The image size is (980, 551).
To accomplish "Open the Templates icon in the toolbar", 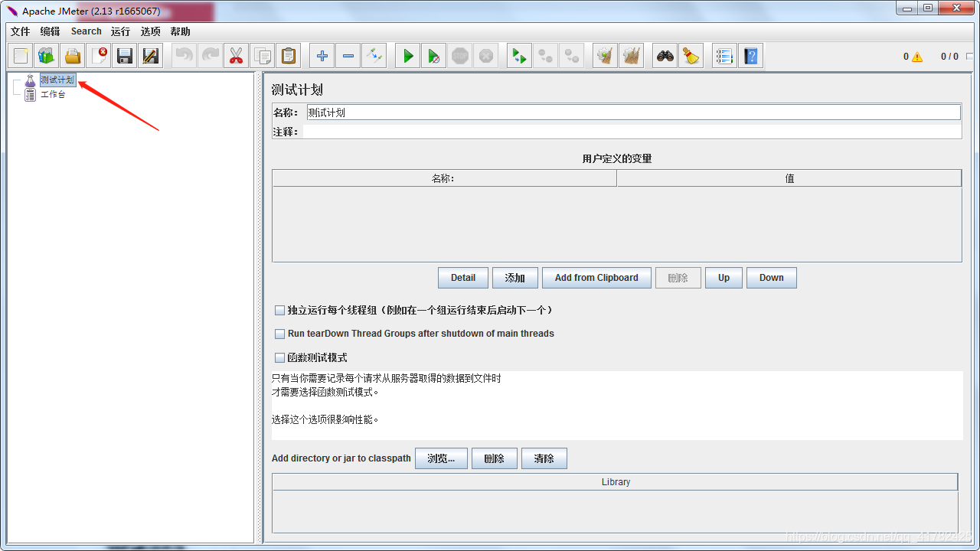I will (47, 56).
